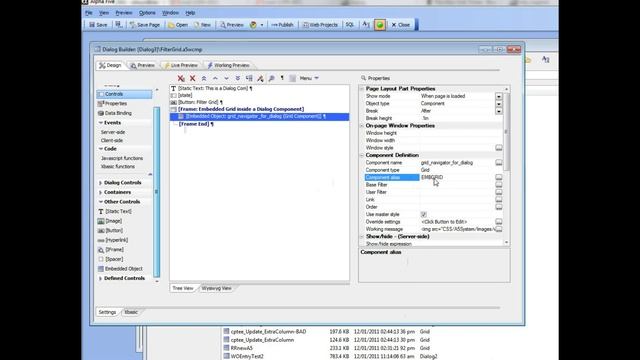Select Data Binding in left pane
Viewport: 640px width, 360px height.
tap(115, 113)
